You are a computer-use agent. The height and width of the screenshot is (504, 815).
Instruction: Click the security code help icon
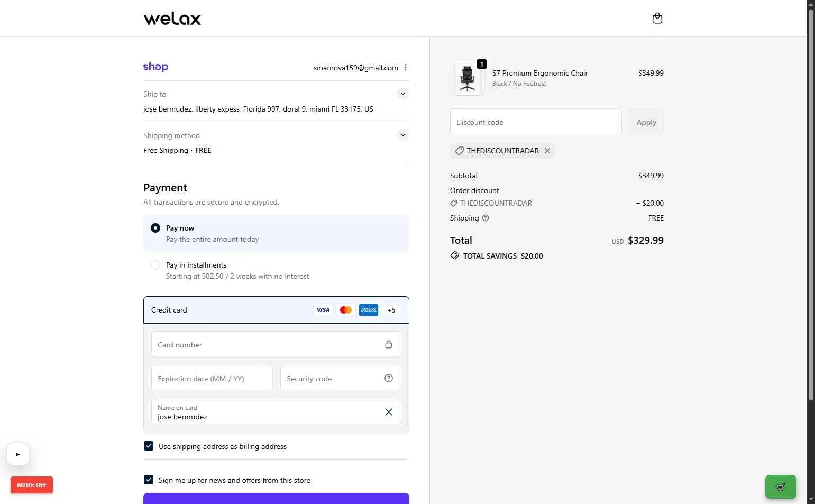389,378
